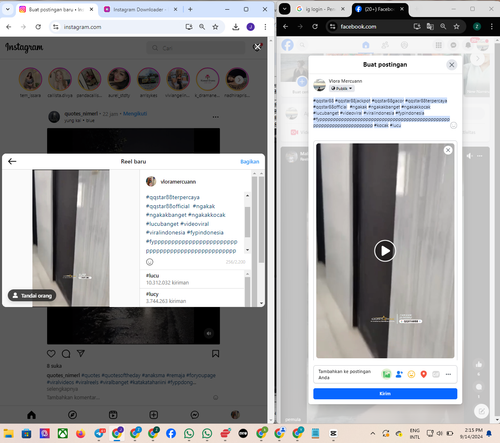
Task: Select #lucu hashtag suggestion
Action: (192, 279)
